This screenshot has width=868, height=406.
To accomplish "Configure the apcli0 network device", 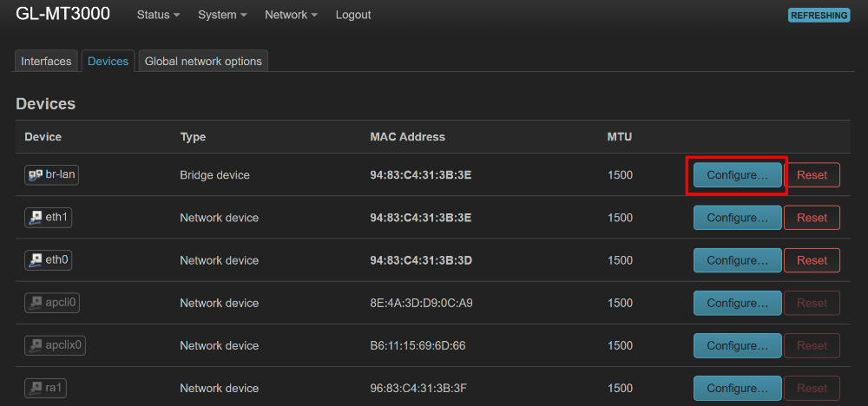I will (737, 303).
